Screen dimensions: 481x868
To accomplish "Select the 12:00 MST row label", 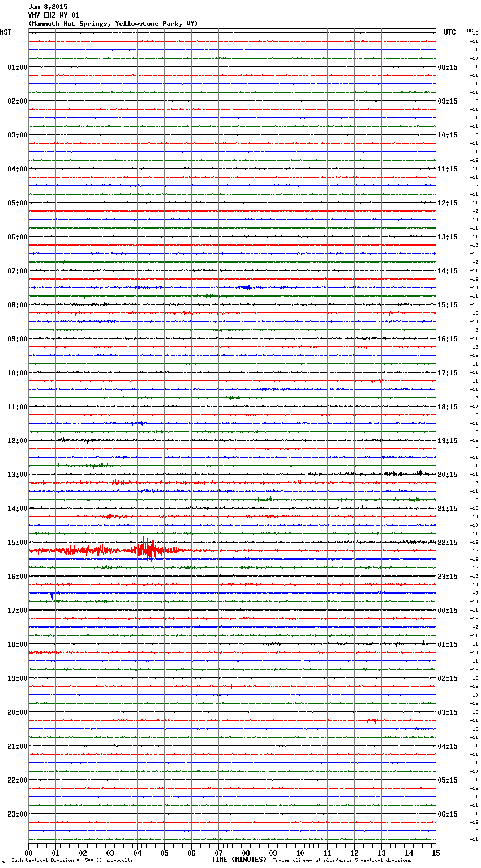I will pos(18,441).
